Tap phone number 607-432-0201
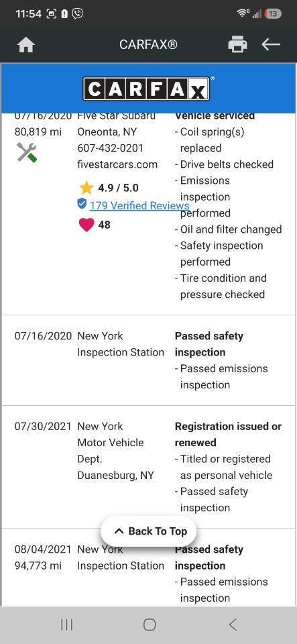 110,148
